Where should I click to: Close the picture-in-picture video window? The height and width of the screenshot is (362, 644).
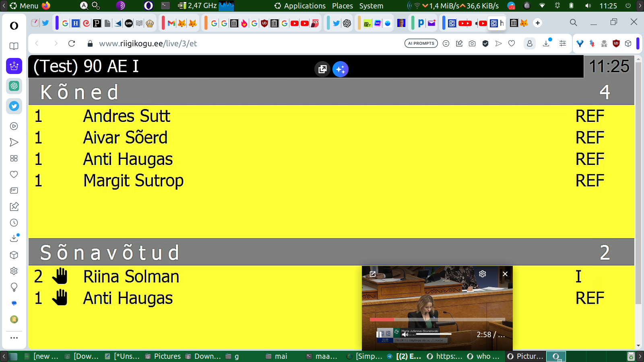[505, 274]
